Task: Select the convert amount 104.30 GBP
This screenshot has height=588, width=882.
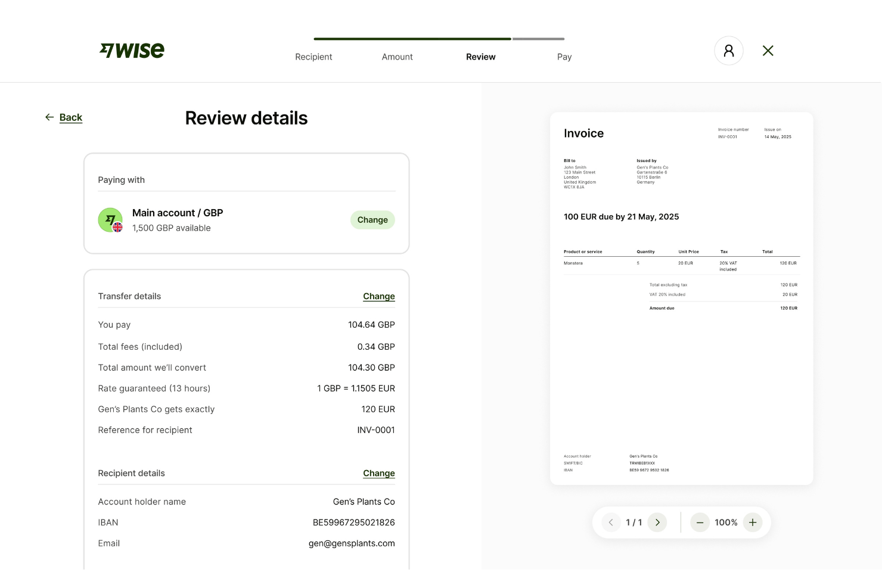Action: [371, 368]
